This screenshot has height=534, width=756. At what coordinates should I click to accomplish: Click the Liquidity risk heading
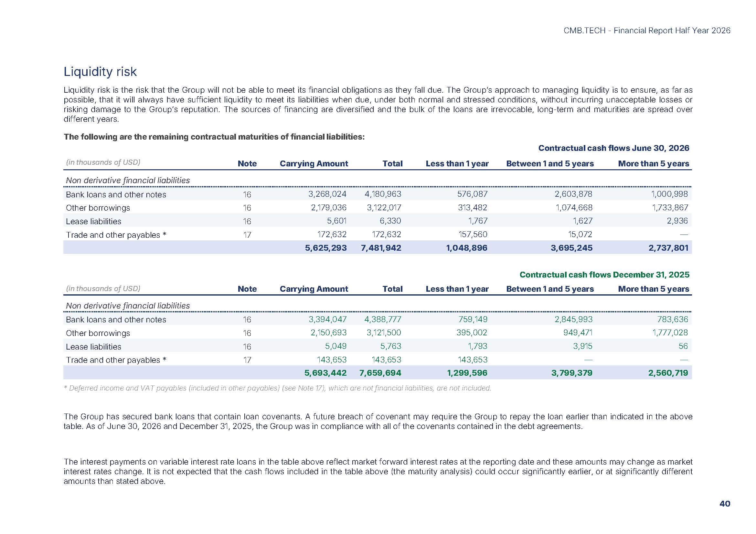(100, 72)
